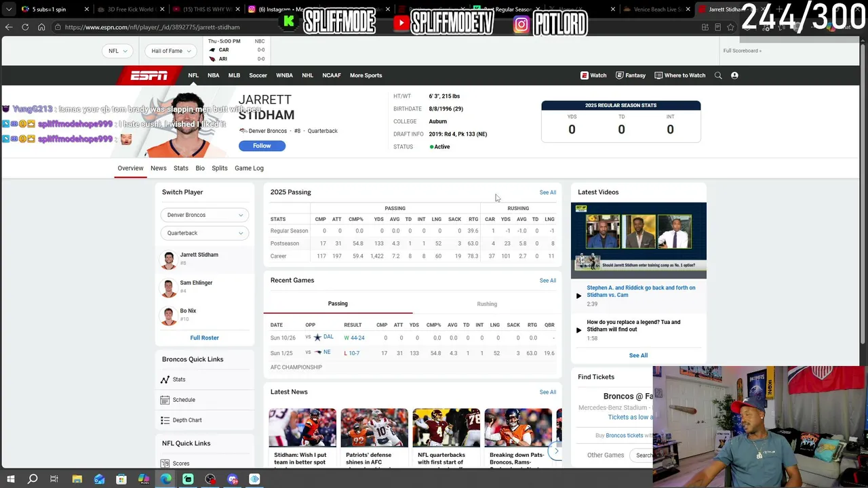Reload the page with the refresh icon
868x488 pixels.
(x=25, y=27)
